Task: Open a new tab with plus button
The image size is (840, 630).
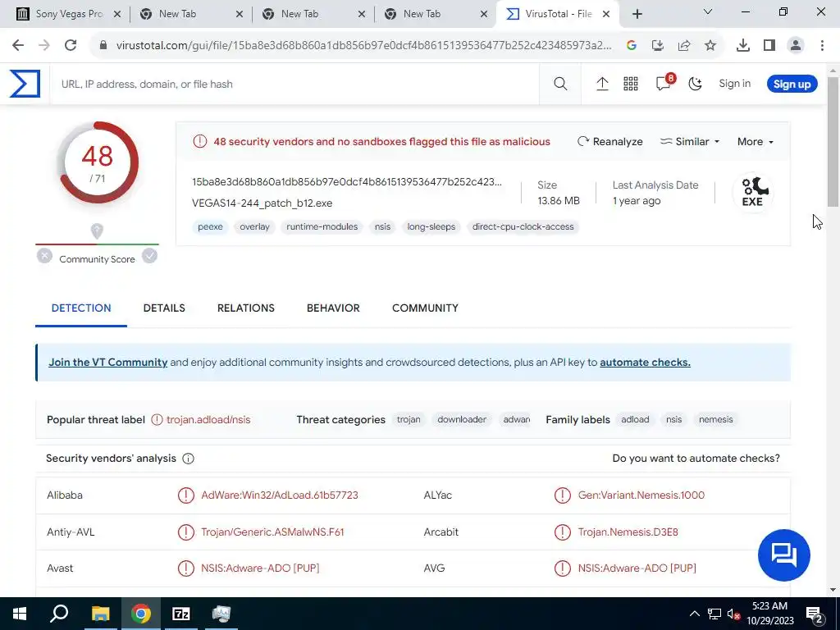Action: coord(637,15)
